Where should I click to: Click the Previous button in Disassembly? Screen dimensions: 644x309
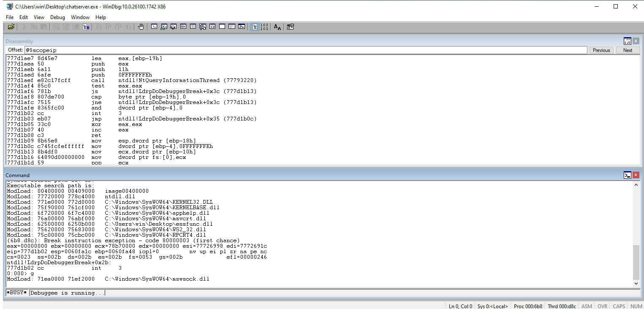(601, 50)
